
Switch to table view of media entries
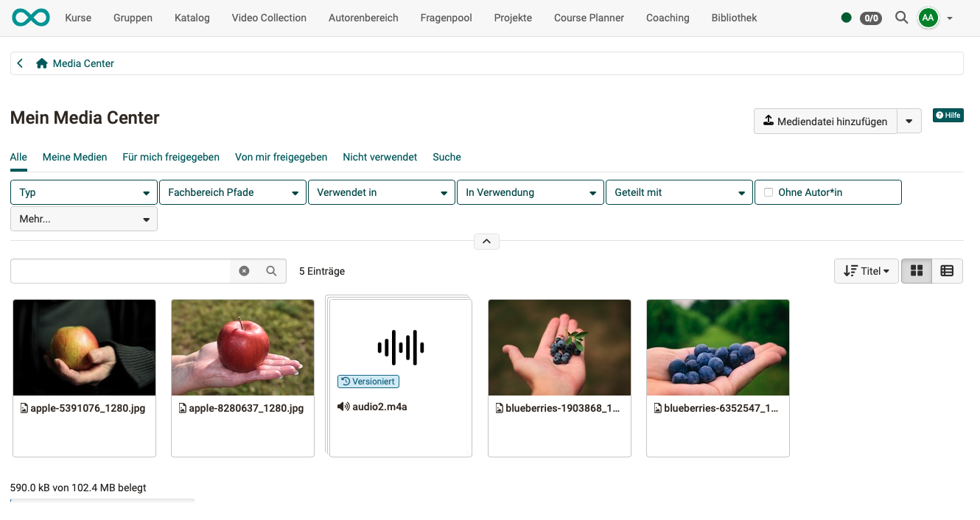947,271
